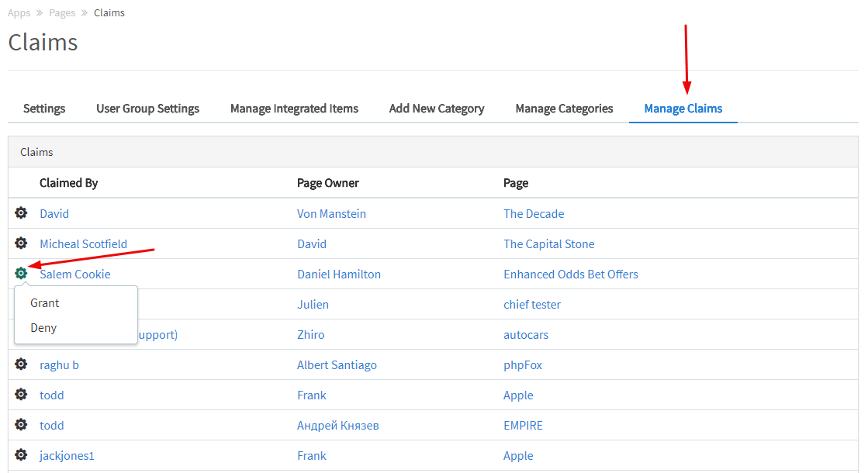The image size is (868, 473).
Task: Switch to the Manage Categories tab
Action: click(564, 109)
